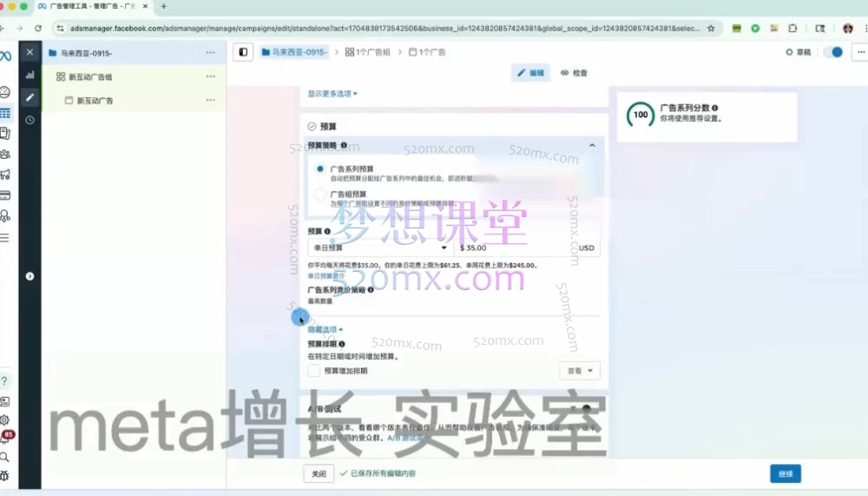Bookmark this page with star icon
This screenshot has width=868, height=496.
point(711,29)
